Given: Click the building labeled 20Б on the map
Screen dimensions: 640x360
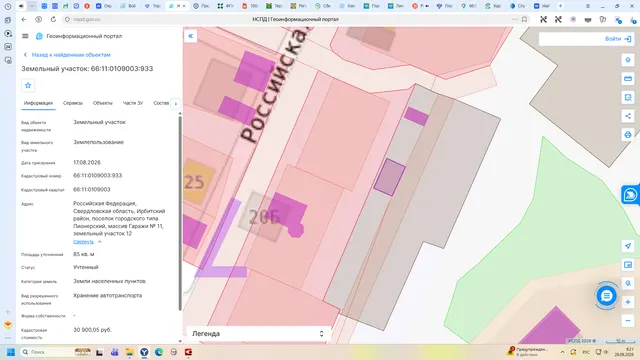Looking at the screenshot, I should pos(264,217).
